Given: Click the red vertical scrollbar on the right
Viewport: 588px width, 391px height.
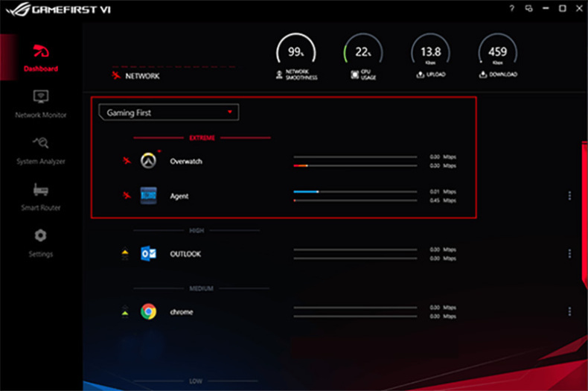Looking at the screenshot, I should [x=585, y=214].
